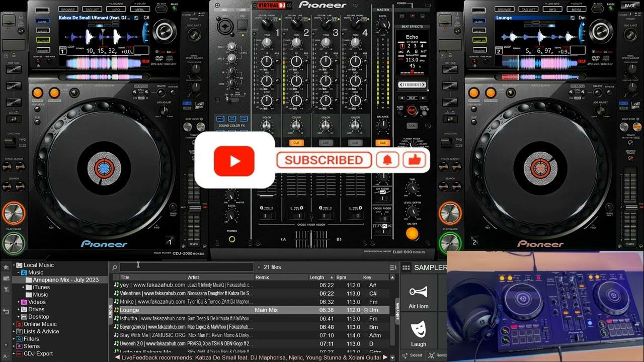Collapse the Local Music tree node

pos(13,265)
